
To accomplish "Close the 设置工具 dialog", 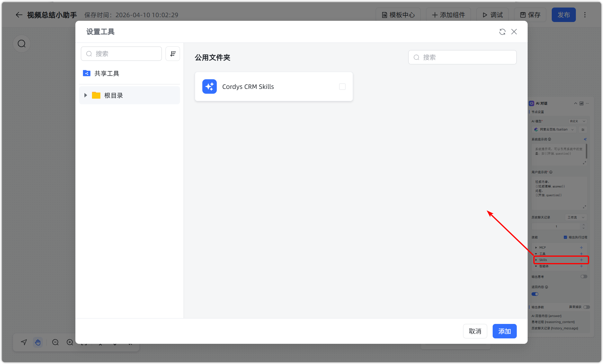I will coord(514,32).
